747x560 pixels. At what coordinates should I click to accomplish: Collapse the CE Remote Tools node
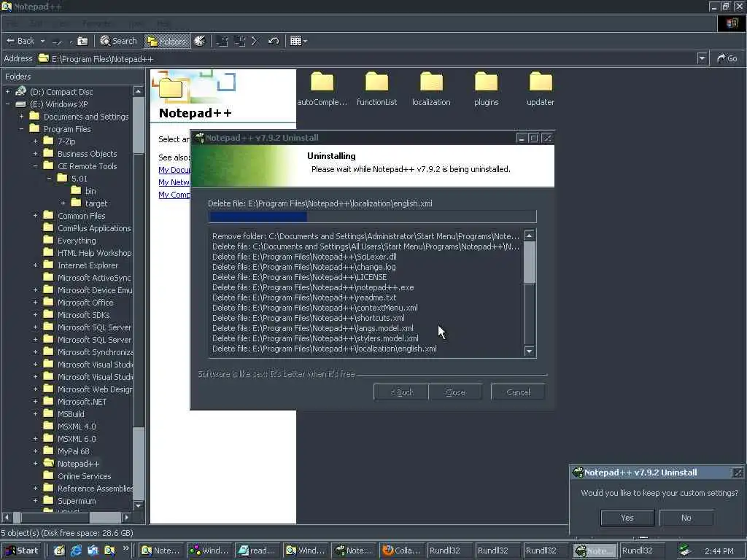35,166
